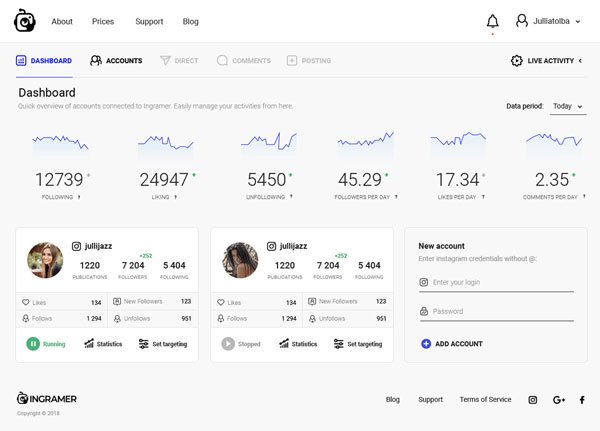The height and width of the screenshot is (431, 600).
Task: Open the About menu item
Action: click(x=62, y=21)
